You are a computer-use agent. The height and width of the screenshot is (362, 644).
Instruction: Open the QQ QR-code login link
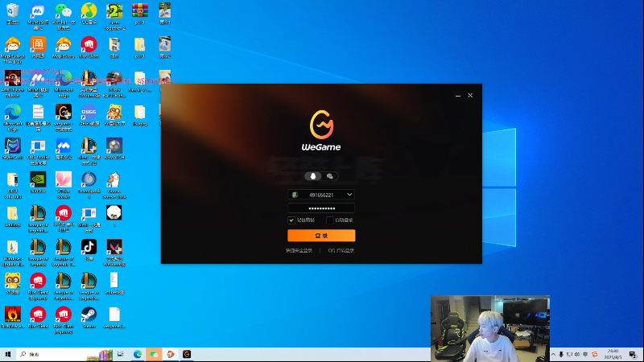341,250
